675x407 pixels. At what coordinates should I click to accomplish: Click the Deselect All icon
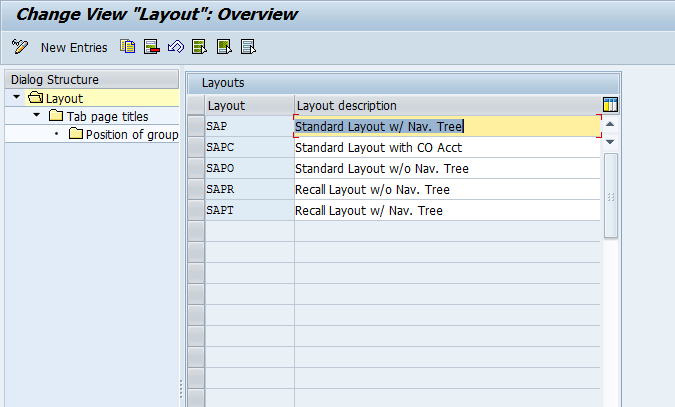point(248,47)
